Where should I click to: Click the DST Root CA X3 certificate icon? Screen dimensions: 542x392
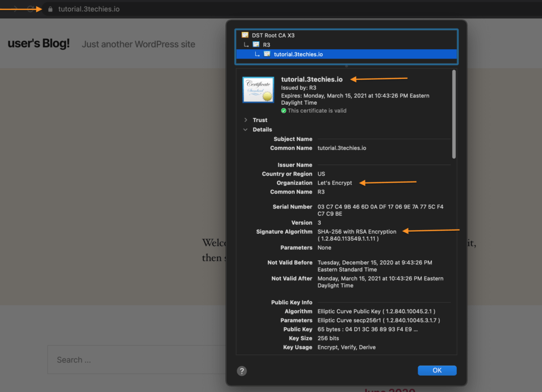[x=245, y=35]
